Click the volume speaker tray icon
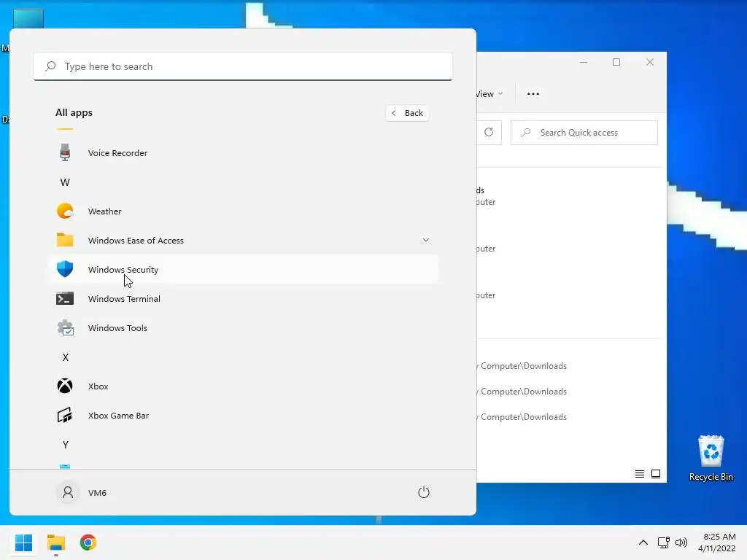 tap(681, 542)
